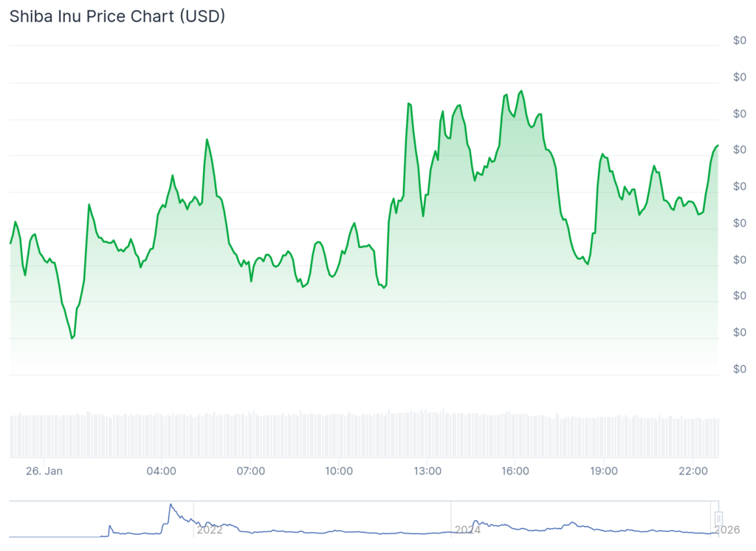
Task: Click the 16:00 time axis label
Action: [515, 471]
